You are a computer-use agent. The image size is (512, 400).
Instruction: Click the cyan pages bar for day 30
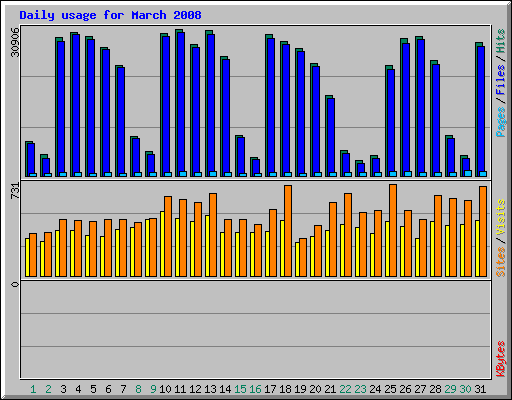[468, 173]
